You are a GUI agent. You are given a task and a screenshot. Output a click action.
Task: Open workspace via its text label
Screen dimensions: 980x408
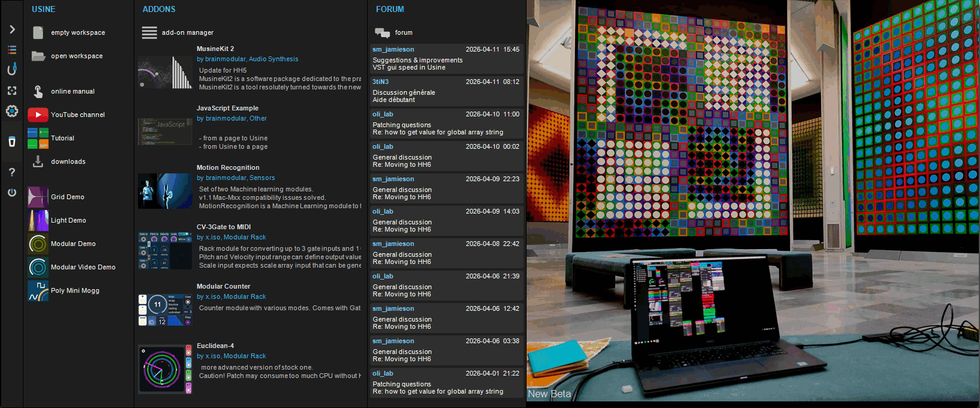point(77,56)
